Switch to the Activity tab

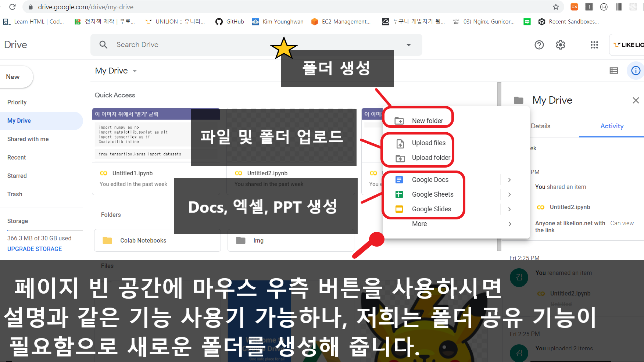tap(612, 126)
